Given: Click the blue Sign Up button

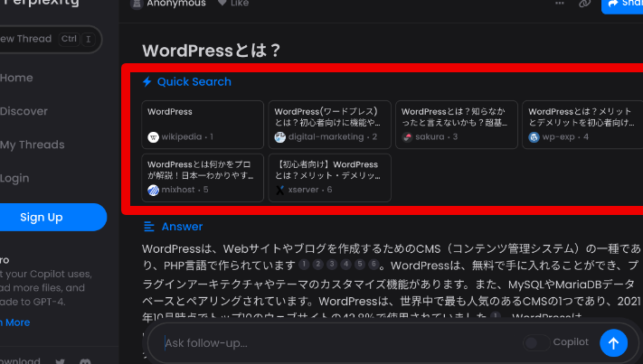Looking at the screenshot, I should tap(42, 217).
